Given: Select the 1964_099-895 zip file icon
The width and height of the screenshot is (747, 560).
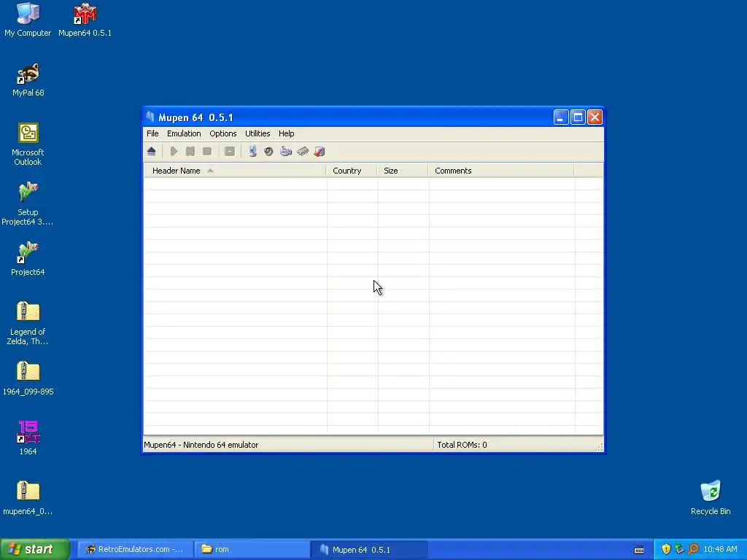Looking at the screenshot, I should pyautogui.click(x=28, y=379).
